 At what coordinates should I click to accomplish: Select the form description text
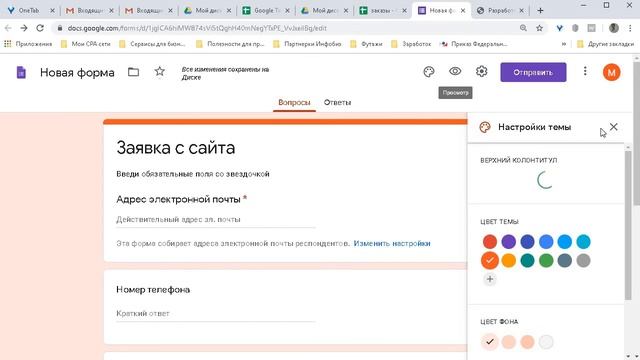(193, 174)
